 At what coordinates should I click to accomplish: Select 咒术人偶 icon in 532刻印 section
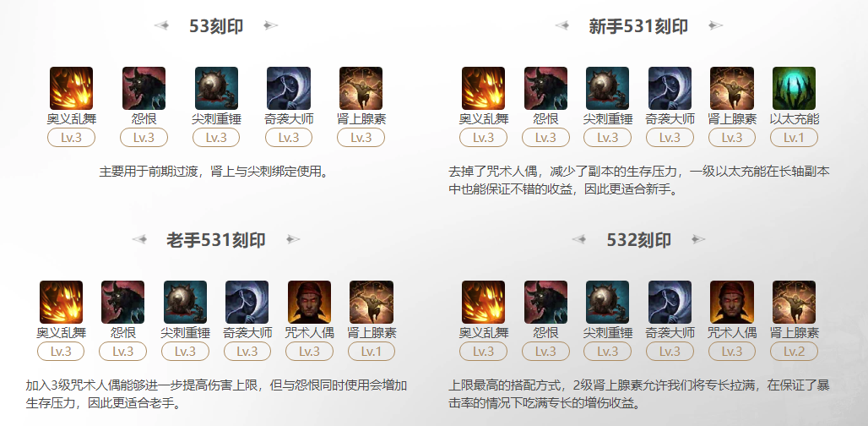(732, 302)
